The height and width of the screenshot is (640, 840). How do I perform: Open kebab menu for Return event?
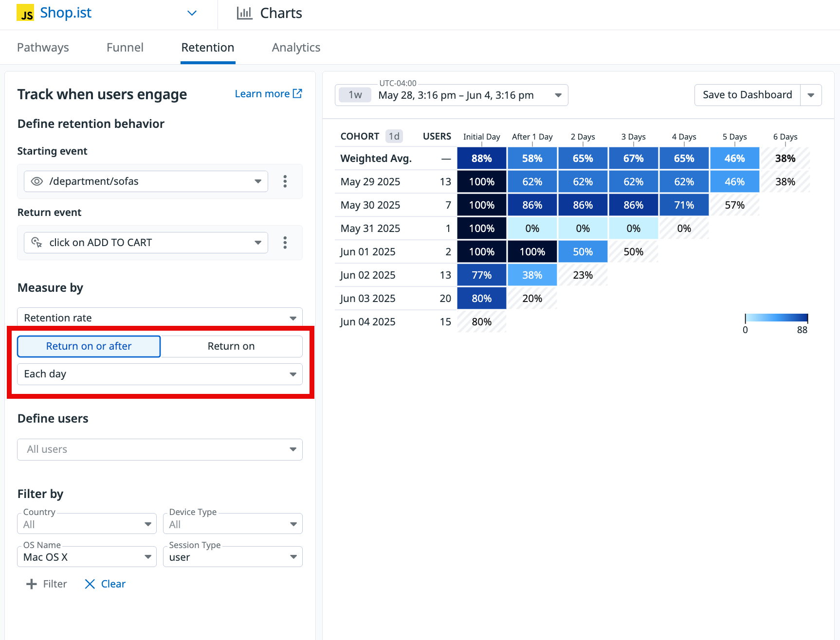(285, 243)
